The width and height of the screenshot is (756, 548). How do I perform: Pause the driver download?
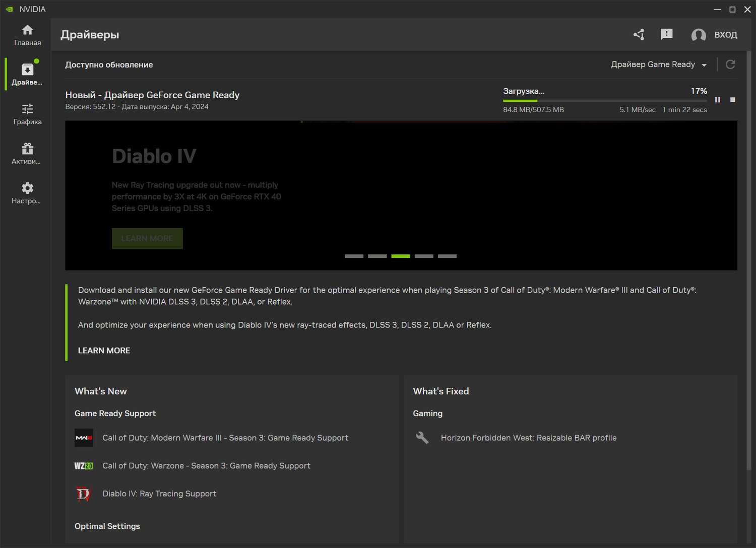(717, 100)
